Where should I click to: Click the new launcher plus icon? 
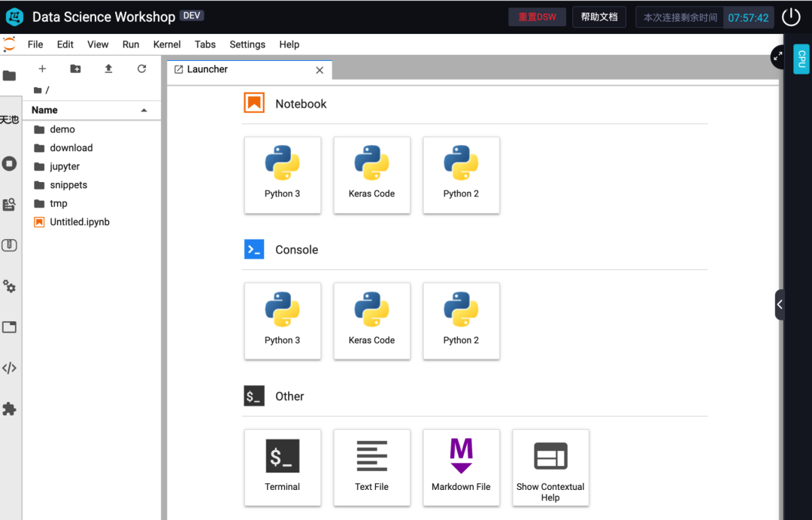pyautogui.click(x=42, y=68)
